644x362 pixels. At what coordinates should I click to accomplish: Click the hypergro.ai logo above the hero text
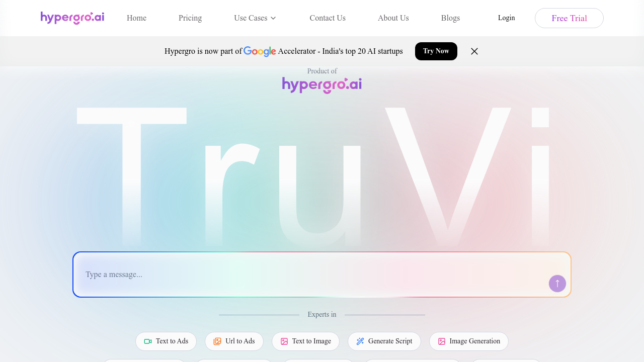[321, 84]
